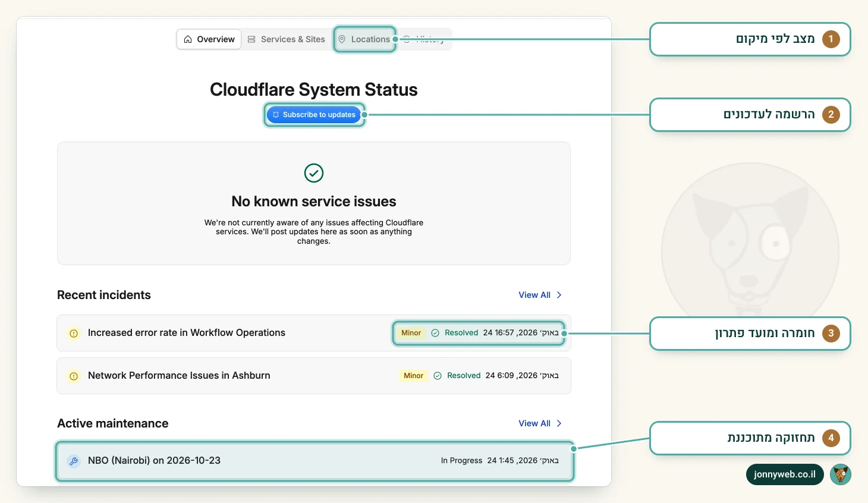Click the server icon in Services & Sites tab
This screenshot has height=503, width=868.
[251, 39]
